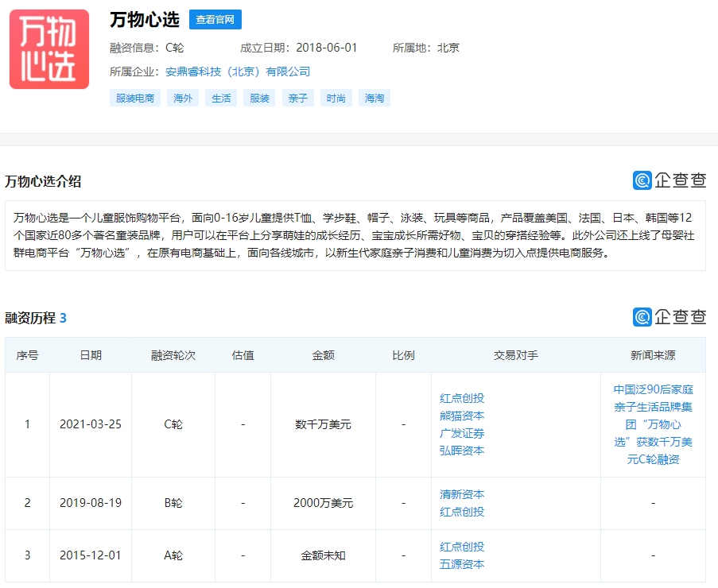Screen dimensions: 718x588
Task: Select the 生活 tag
Action: point(221,99)
